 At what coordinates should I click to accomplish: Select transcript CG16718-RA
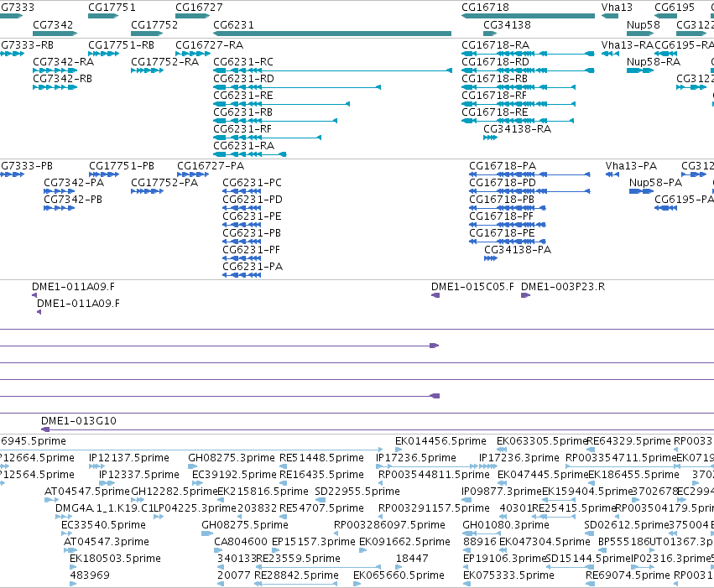(x=495, y=45)
